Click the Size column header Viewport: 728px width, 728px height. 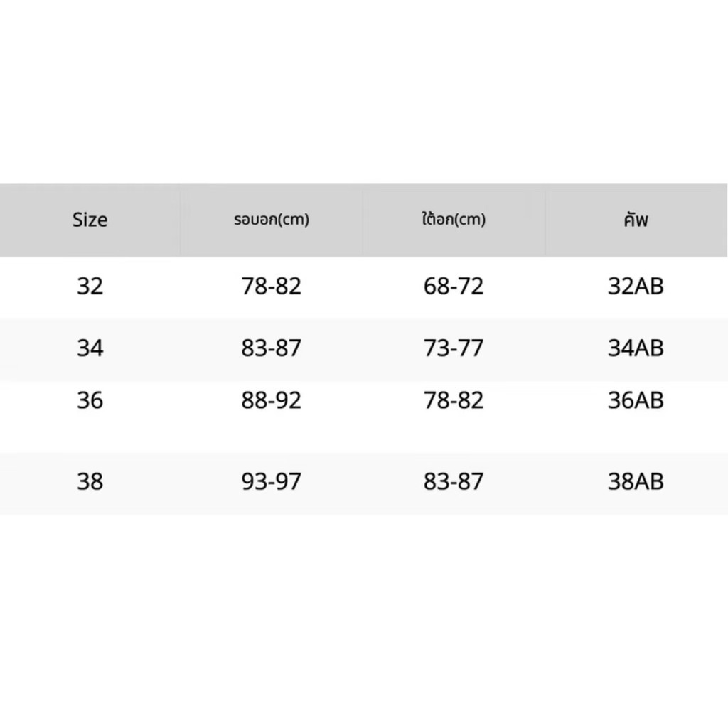[90, 220]
